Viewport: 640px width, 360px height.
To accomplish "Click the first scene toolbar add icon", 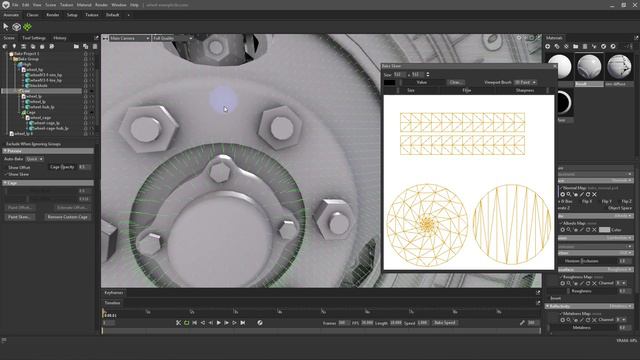I will point(5,47).
